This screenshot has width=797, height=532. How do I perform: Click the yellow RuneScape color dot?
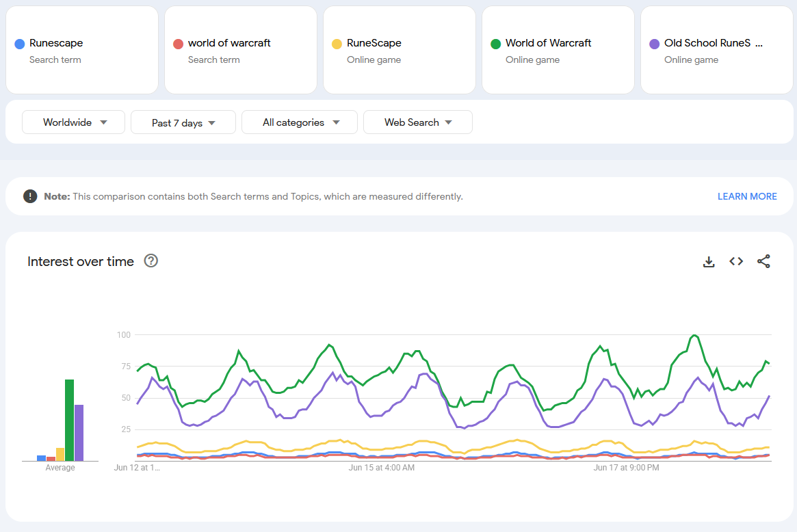point(337,44)
